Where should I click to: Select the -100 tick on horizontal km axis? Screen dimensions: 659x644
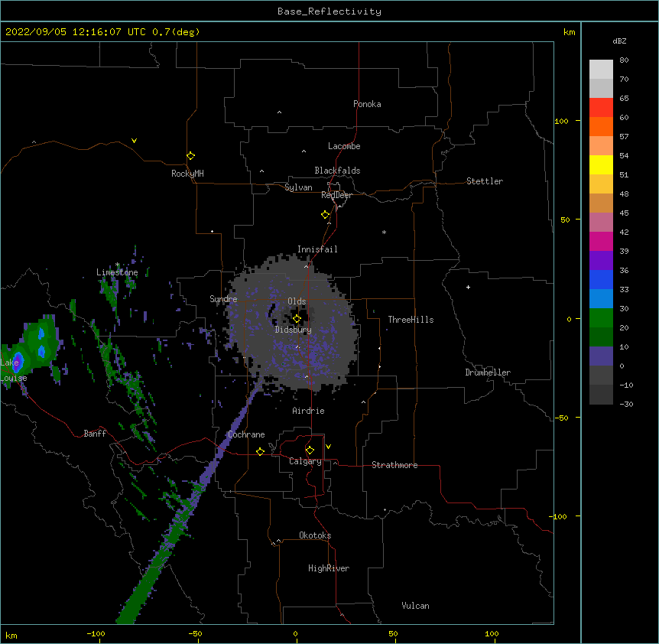(96, 633)
